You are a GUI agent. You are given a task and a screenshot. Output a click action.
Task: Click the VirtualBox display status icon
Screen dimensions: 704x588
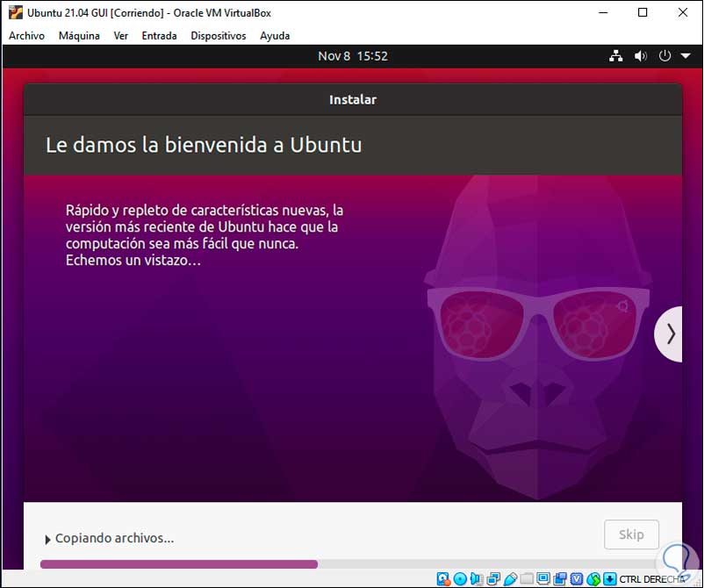click(543, 578)
